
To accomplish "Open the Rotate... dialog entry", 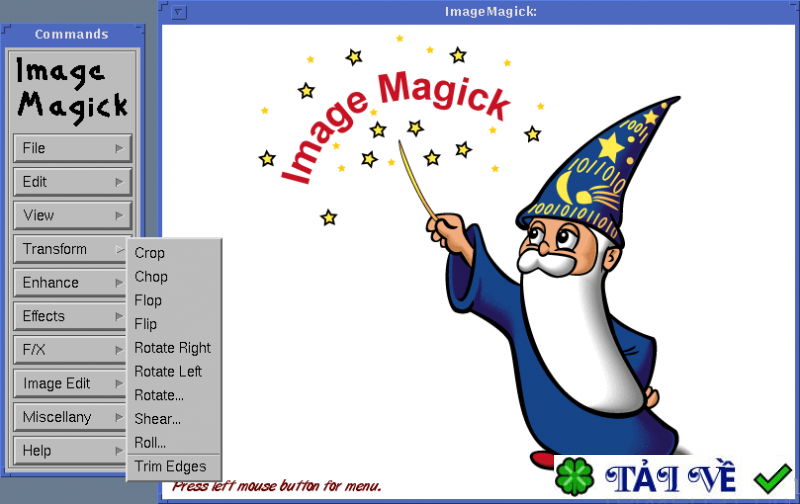I will (173, 395).
